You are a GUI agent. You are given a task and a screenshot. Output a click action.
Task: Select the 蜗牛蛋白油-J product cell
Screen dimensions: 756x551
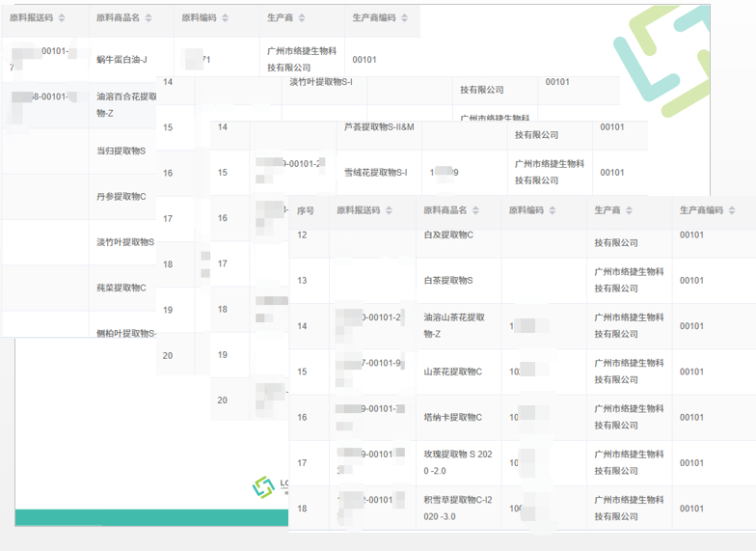(x=121, y=60)
